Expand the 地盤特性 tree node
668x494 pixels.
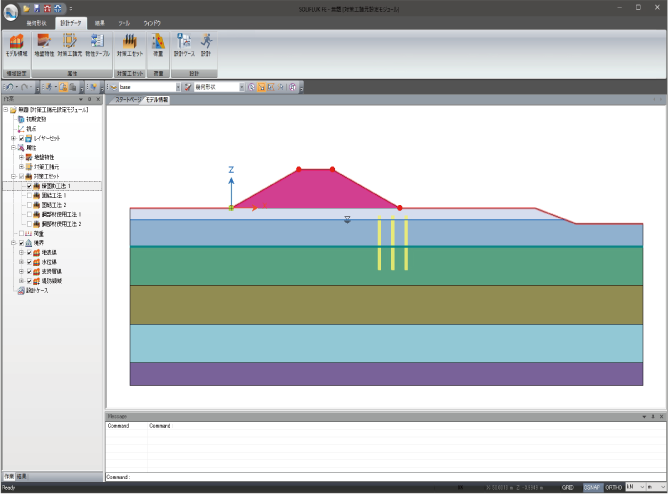pos(21,157)
